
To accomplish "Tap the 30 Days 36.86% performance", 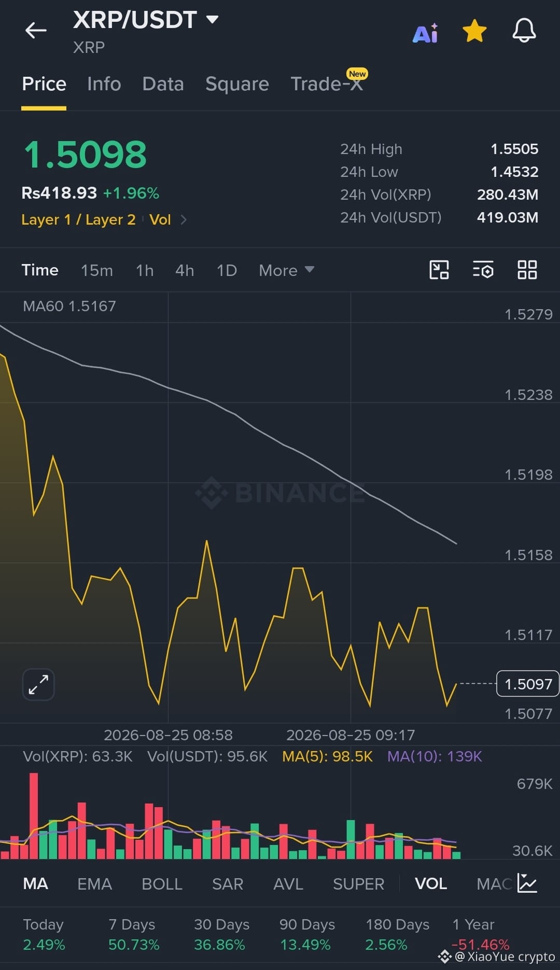I will point(221,934).
